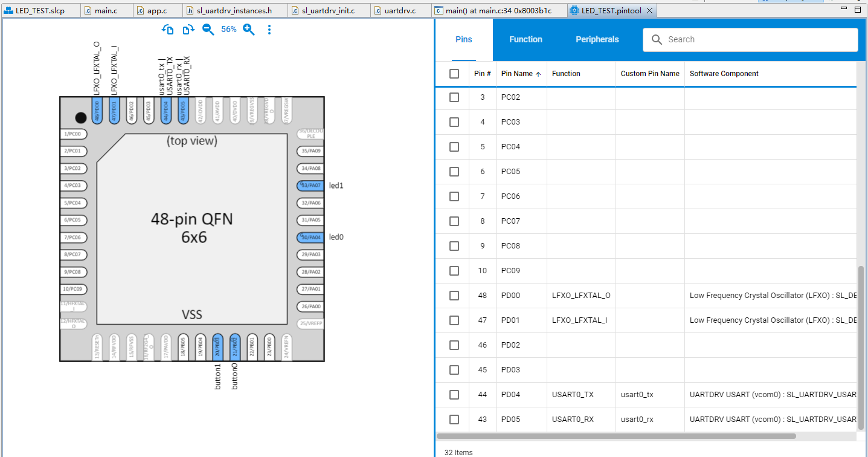Click the usart0_tx custom pin name cell
868x457 pixels.
(x=650, y=395)
